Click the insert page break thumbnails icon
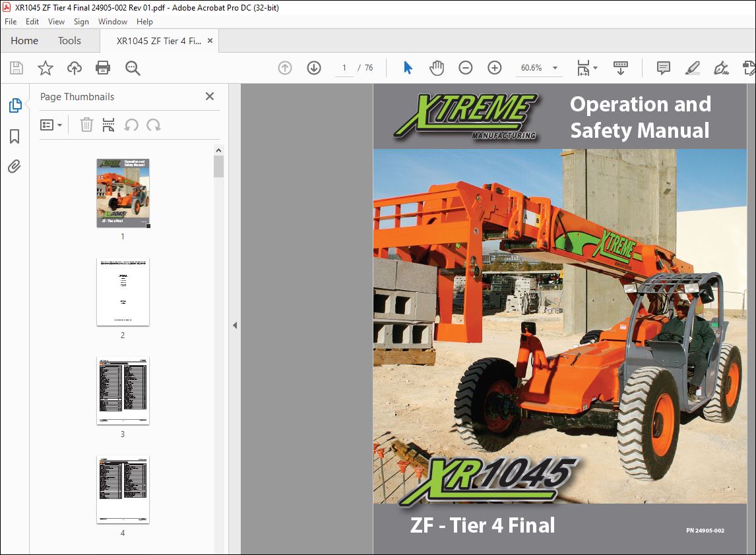Screen dimensions: 756x555 pyautogui.click(x=108, y=125)
